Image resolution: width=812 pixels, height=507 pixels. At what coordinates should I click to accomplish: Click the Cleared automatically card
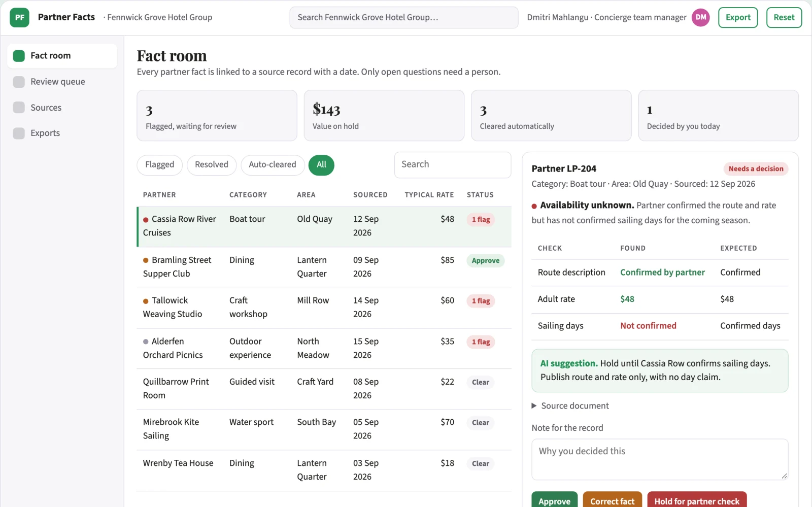pyautogui.click(x=551, y=116)
